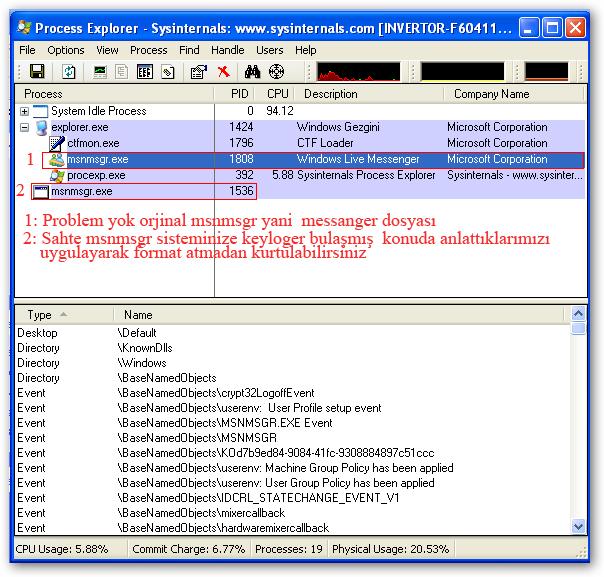Select the mixercallback event handle row

tap(293, 513)
